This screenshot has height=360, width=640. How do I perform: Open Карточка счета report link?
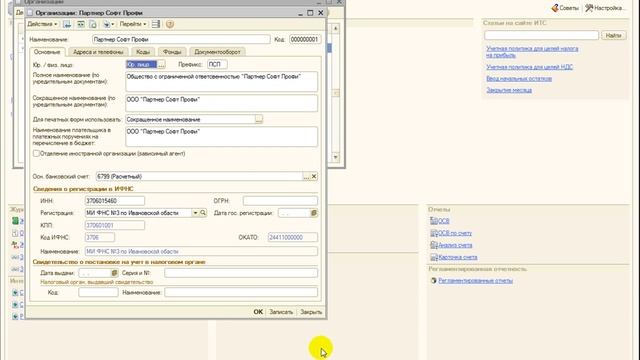(x=458, y=257)
